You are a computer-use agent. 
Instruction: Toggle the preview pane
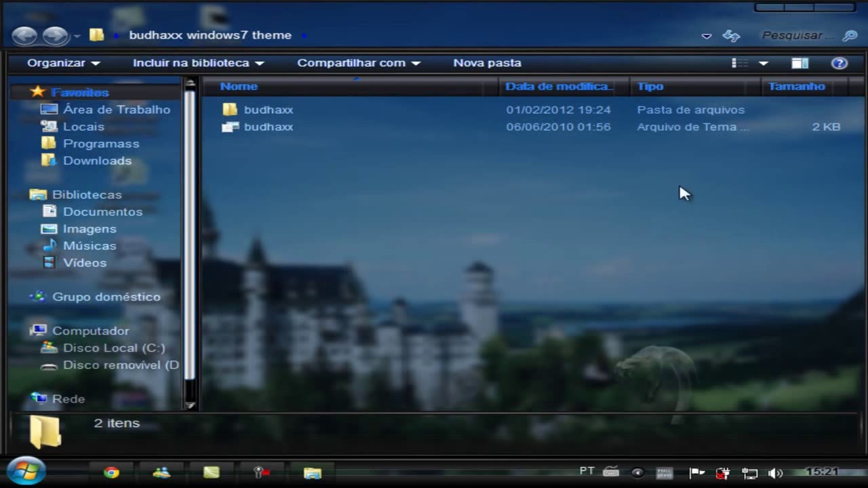[x=800, y=63]
